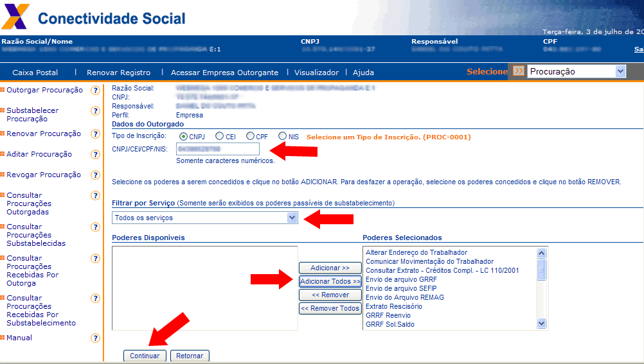Open help icon for Procurações Recebidas Por Substabelecimento
The height and width of the screenshot is (364, 644).
click(95, 299)
